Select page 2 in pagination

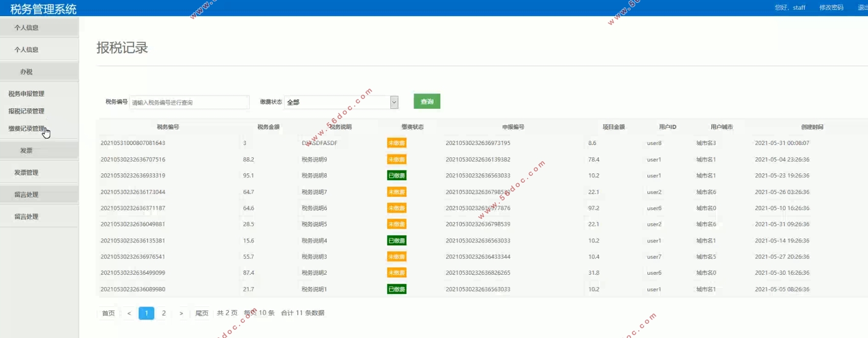[164, 313]
